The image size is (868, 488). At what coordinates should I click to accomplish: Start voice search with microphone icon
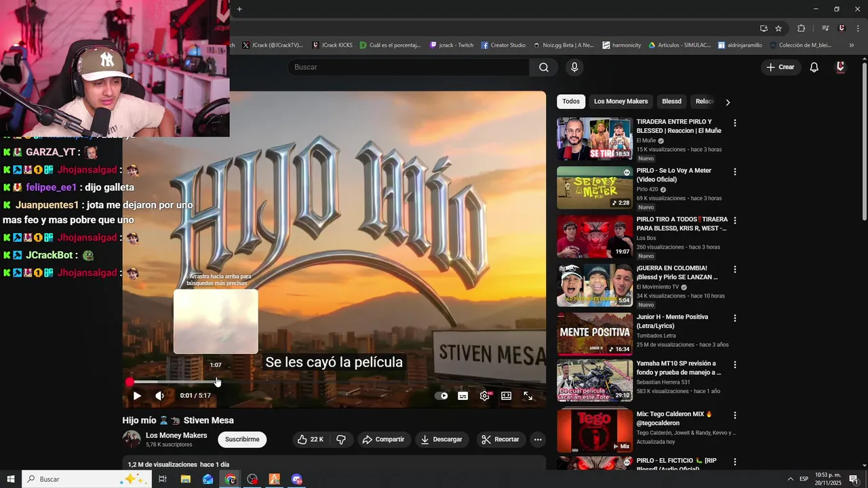point(574,67)
